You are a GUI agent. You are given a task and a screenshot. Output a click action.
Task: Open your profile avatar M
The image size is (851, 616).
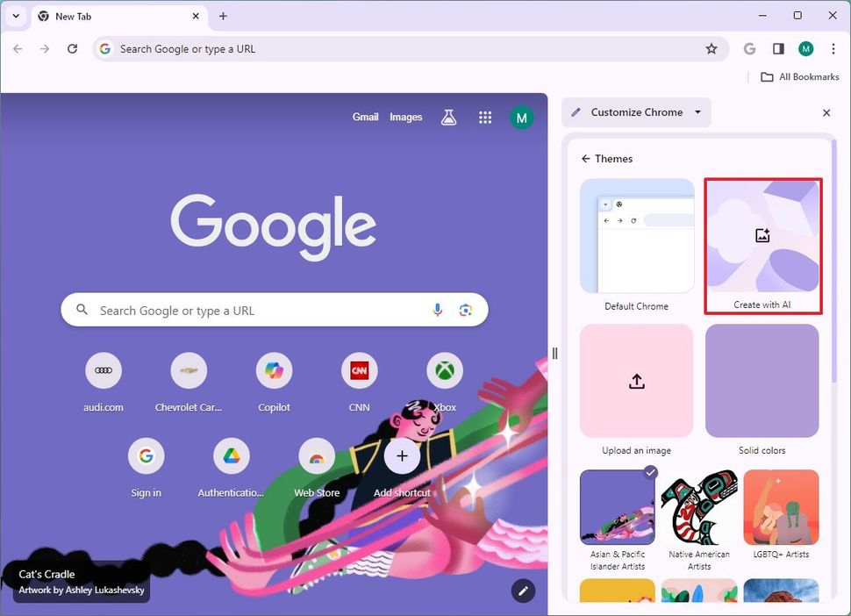(805, 49)
